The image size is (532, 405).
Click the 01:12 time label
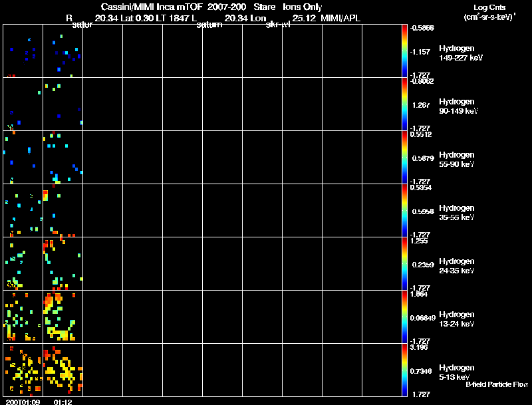[63, 402]
